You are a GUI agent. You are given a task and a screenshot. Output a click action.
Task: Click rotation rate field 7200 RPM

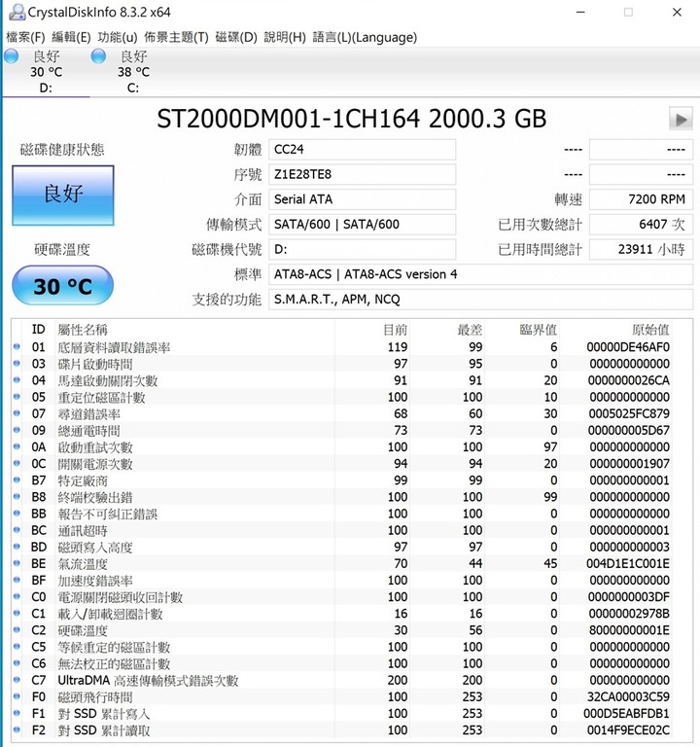click(x=641, y=199)
